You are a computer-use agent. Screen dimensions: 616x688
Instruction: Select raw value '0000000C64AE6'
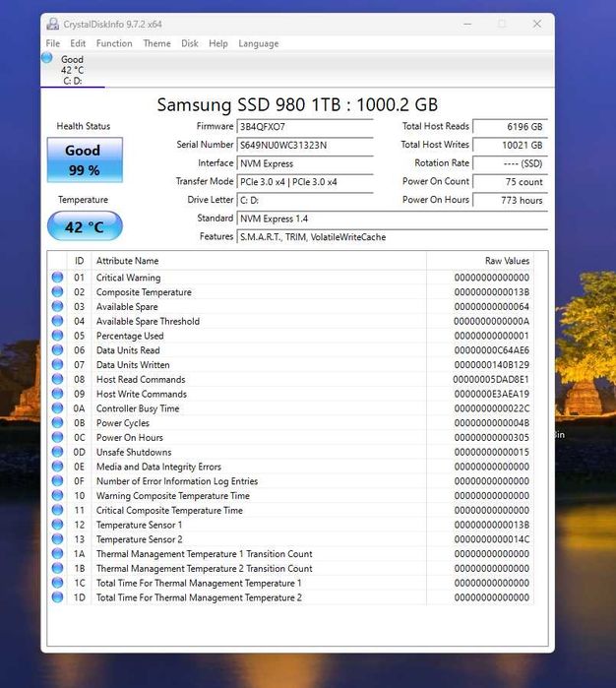[x=491, y=350]
